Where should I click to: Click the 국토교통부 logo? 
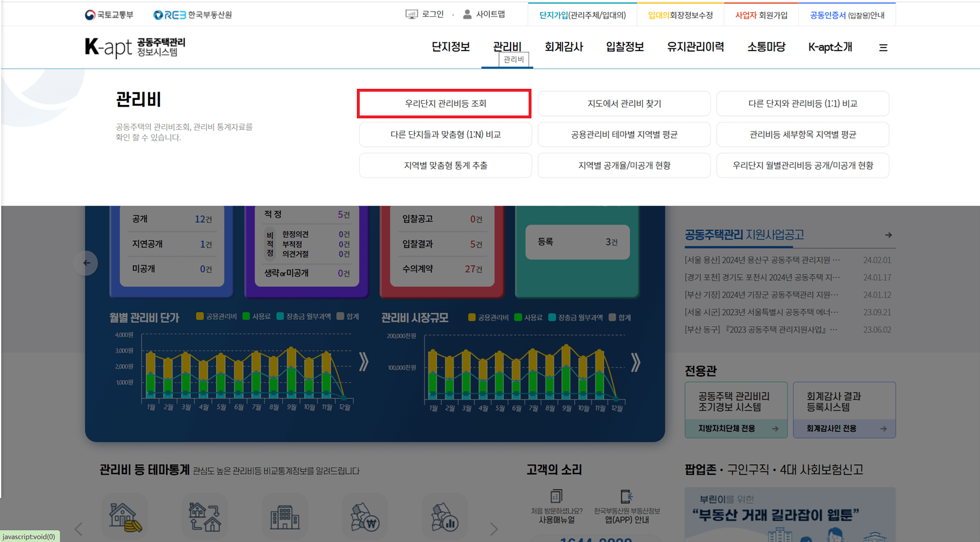coord(110,15)
